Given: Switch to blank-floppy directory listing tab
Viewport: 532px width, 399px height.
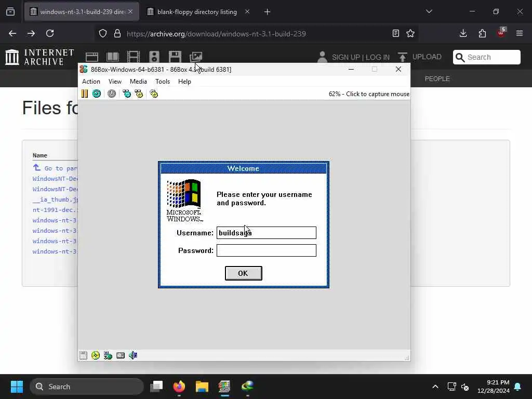Looking at the screenshot, I should coord(197,12).
